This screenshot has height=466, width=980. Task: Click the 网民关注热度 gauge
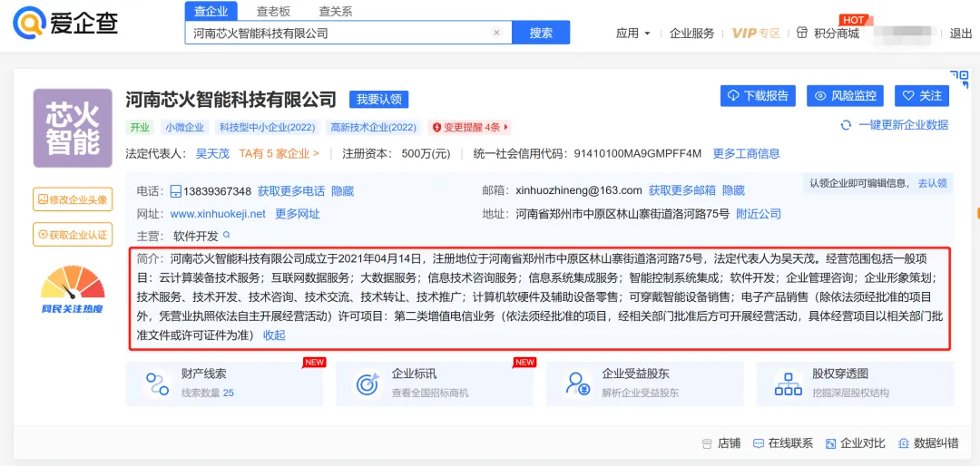(x=73, y=290)
